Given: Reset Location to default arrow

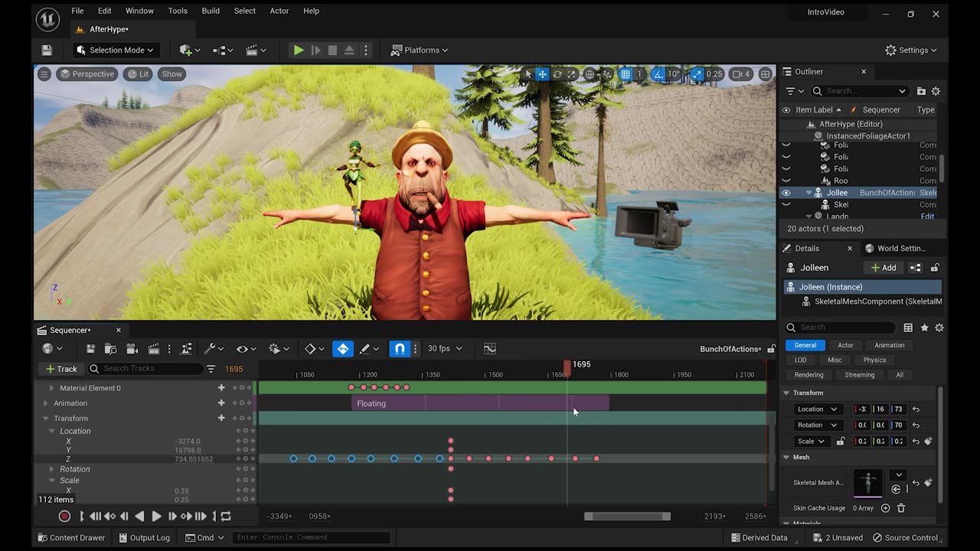Looking at the screenshot, I should [916, 409].
